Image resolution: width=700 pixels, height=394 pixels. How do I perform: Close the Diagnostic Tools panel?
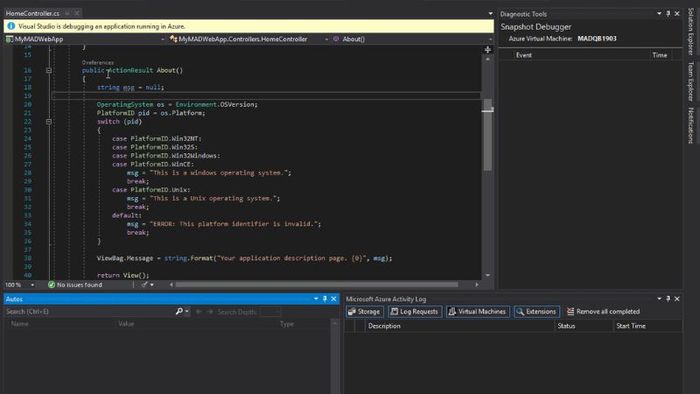tap(677, 14)
